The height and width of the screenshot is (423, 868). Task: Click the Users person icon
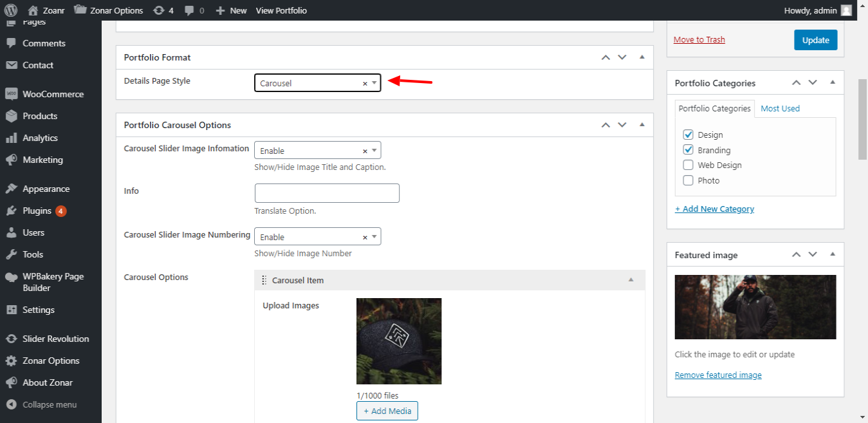(11, 232)
